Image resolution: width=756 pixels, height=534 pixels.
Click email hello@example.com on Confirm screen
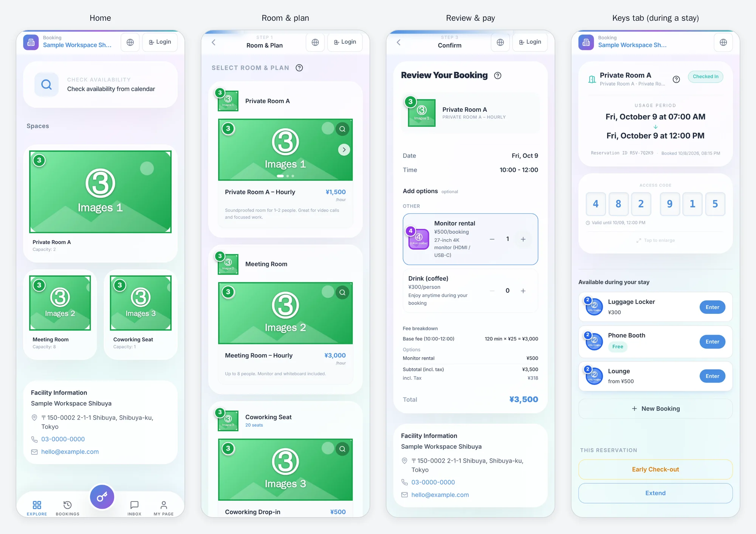[x=440, y=495]
